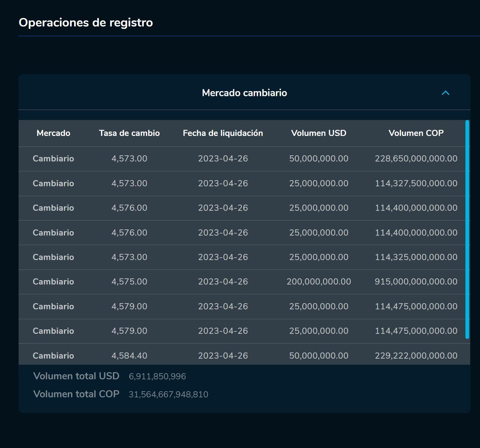Select the Mercado column header
Screen dimensions: 480x448
point(53,133)
